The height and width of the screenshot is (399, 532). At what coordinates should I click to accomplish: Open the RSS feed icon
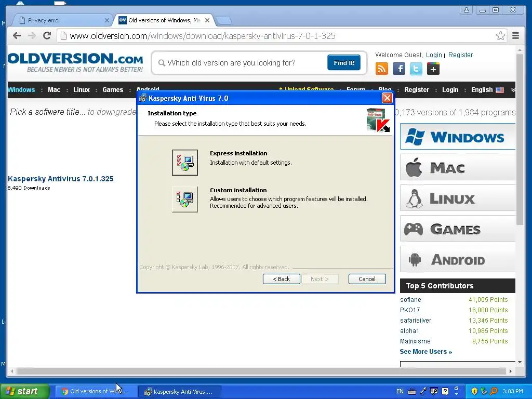(x=382, y=69)
